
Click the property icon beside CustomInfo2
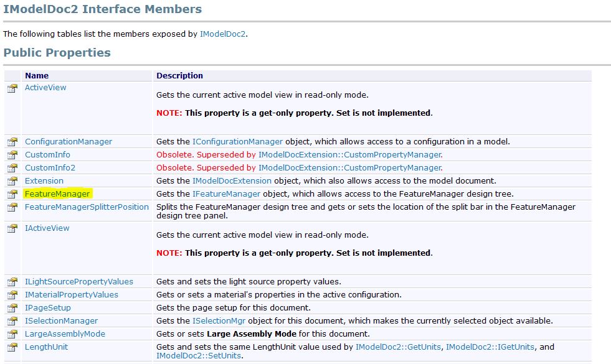pyautogui.click(x=12, y=168)
